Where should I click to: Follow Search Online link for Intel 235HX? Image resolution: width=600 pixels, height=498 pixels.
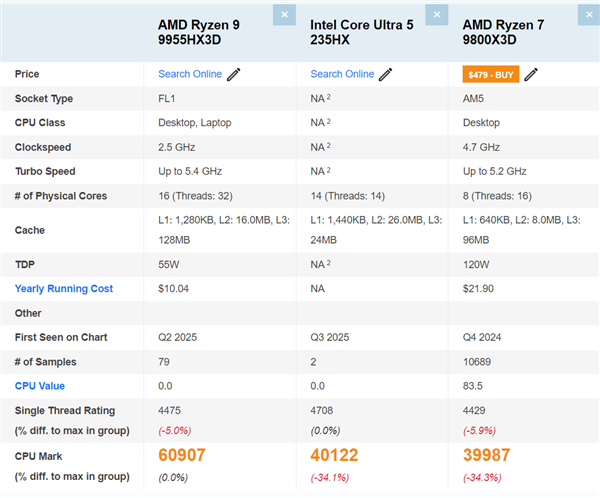tap(342, 74)
